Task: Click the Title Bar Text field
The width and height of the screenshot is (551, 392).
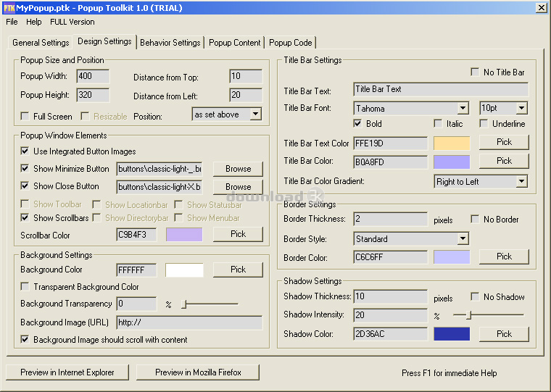Action: (x=441, y=89)
